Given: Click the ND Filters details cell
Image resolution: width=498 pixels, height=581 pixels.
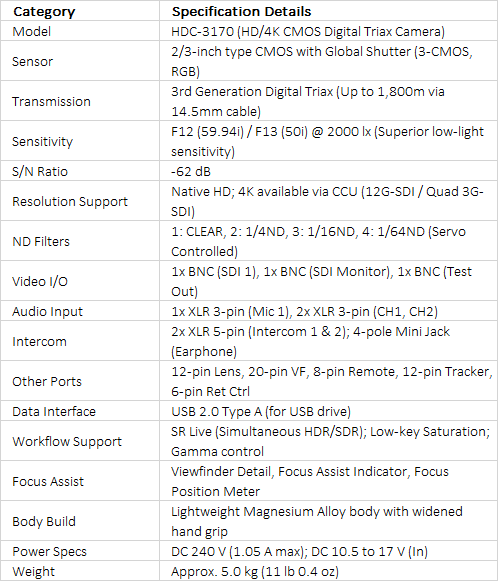Looking at the screenshot, I should (329, 241).
